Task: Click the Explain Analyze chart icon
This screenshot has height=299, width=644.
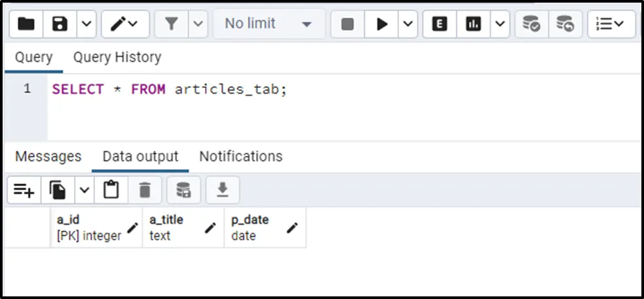Action: pyautogui.click(x=473, y=24)
